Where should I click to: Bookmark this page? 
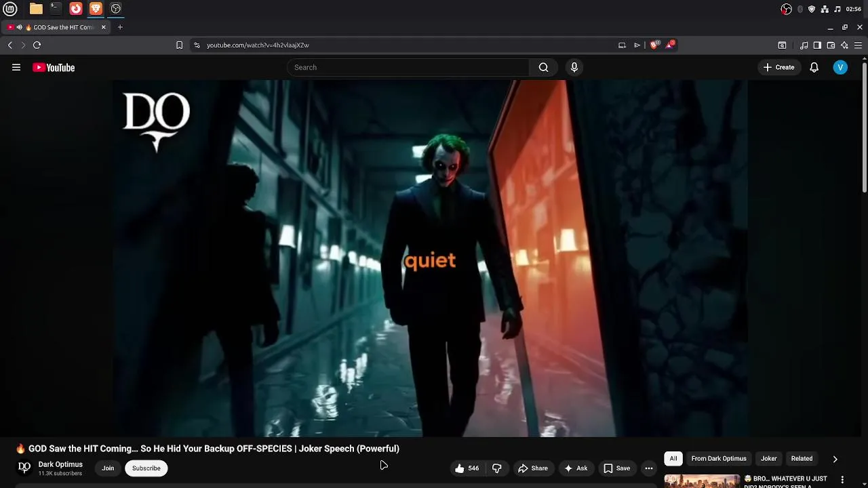[179, 45]
